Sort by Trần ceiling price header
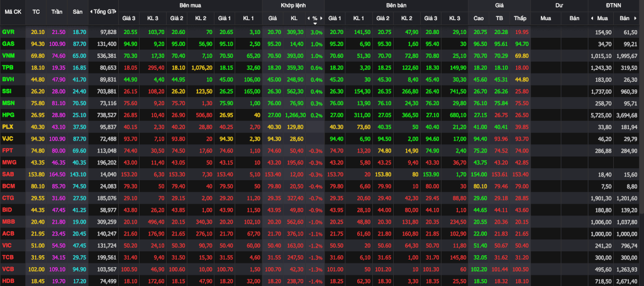 tap(57, 12)
